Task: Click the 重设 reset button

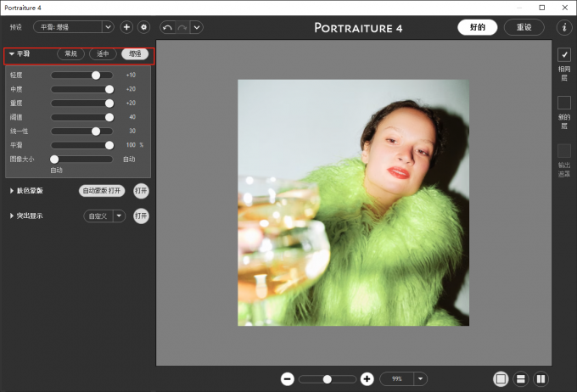Action: pyautogui.click(x=524, y=27)
